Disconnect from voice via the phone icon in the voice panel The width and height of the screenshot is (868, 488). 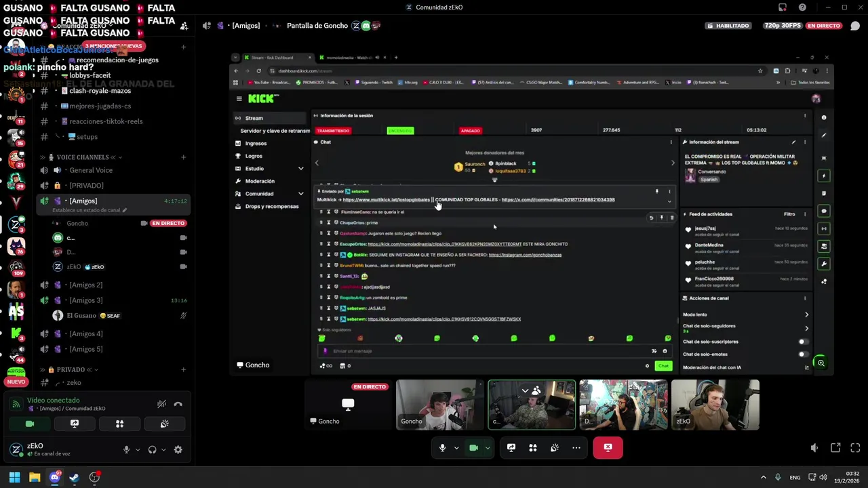178,404
